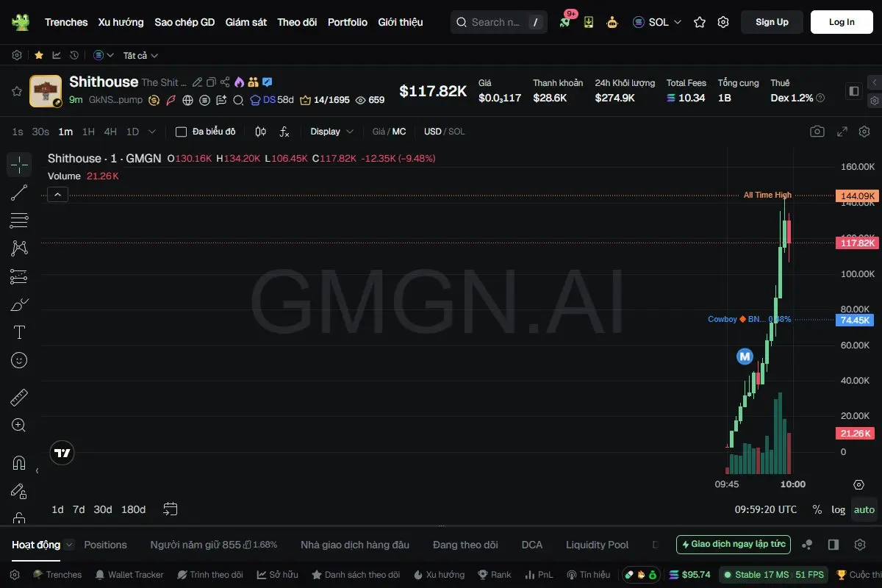The width and height of the screenshot is (882, 588).
Task: Toggle magnet mode for drawings
Action: [x=19, y=463]
